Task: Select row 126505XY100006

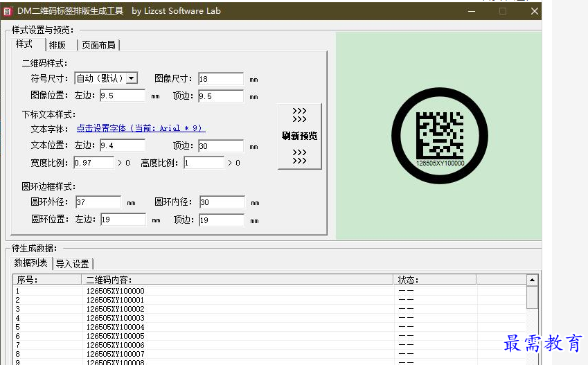Action: tap(270, 345)
